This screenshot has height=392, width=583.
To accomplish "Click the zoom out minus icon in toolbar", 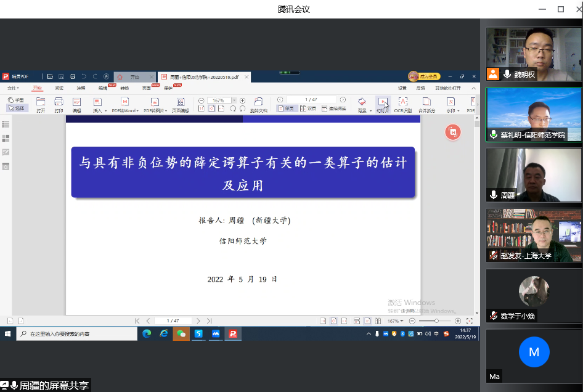I will tap(202, 100).
